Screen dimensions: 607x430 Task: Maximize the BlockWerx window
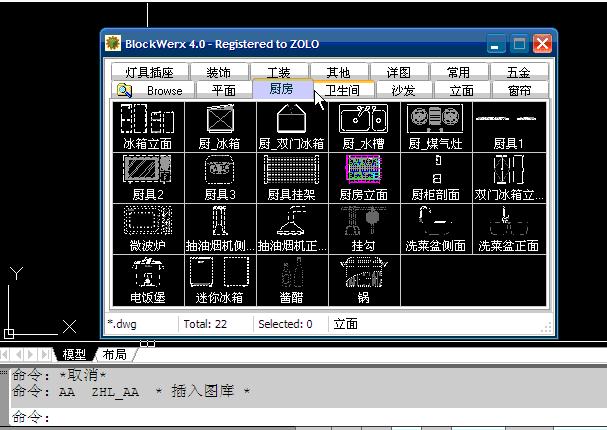click(x=519, y=44)
